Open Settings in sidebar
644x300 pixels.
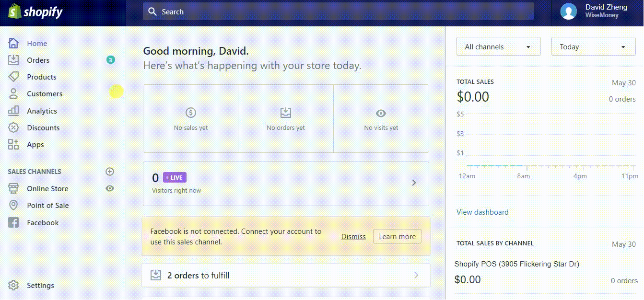click(x=40, y=285)
